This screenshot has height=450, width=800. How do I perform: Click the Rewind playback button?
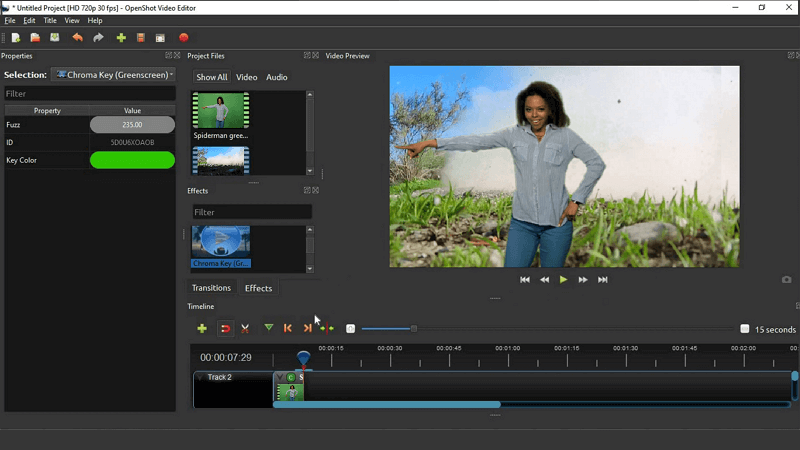tap(544, 280)
